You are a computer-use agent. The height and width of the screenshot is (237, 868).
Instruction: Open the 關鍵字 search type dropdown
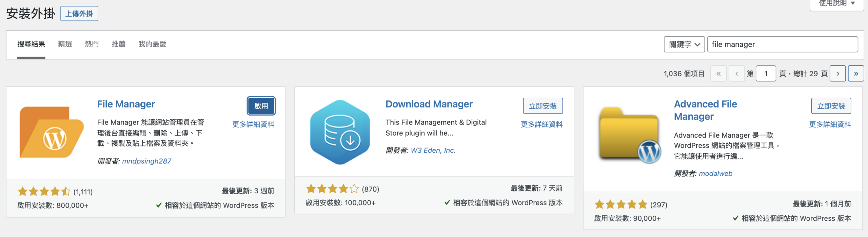(684, 44)
